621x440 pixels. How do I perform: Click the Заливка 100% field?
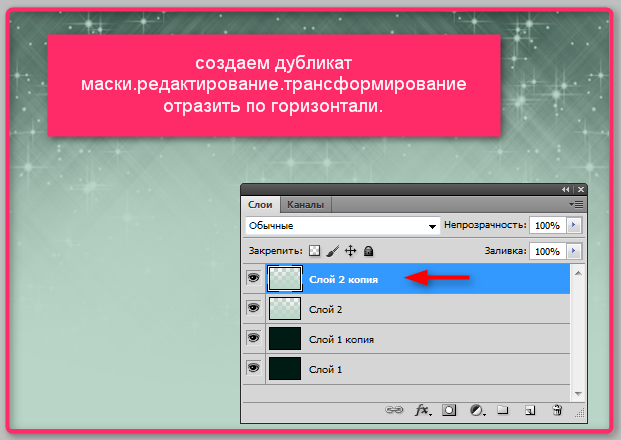[548, 251]
